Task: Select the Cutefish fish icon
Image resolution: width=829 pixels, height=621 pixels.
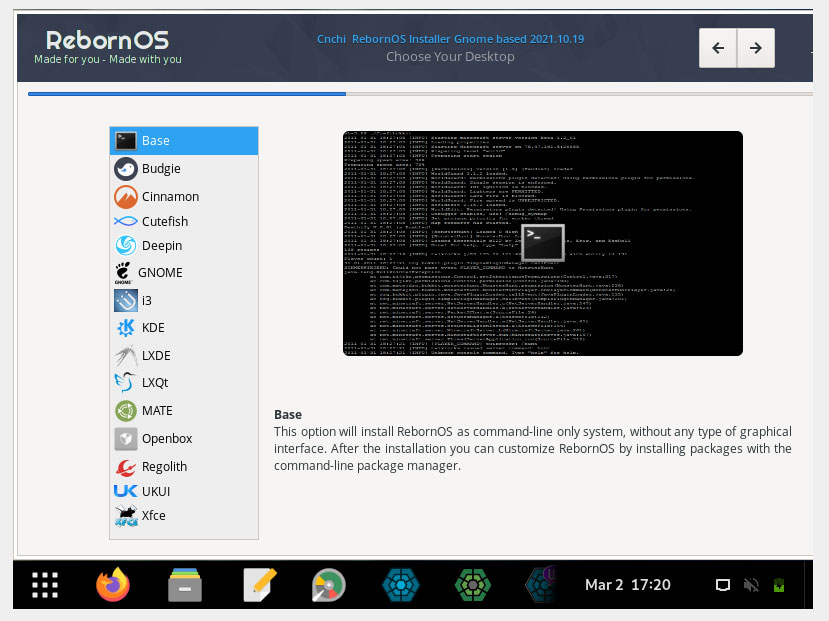Action: coord(126,221)
